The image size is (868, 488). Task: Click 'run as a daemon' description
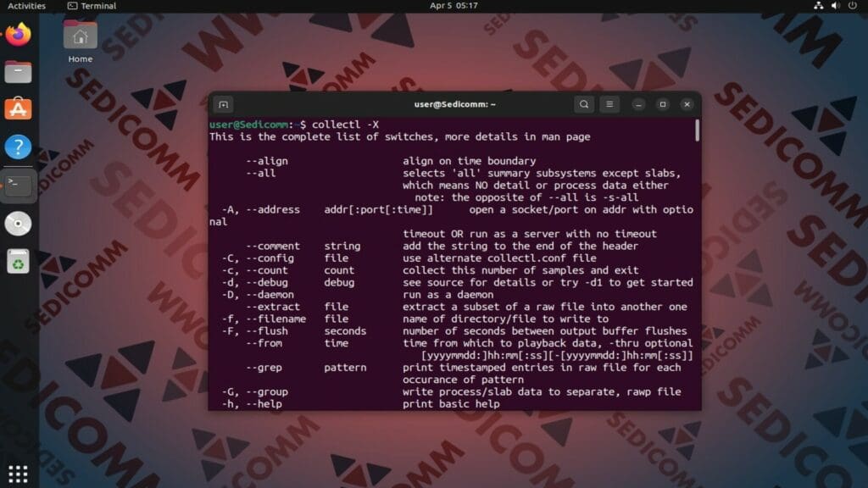(448, 294)
